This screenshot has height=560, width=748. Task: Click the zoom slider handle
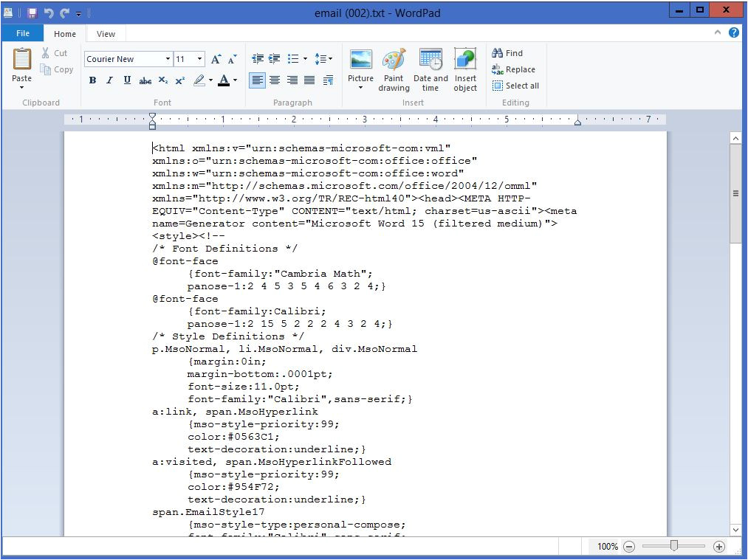click(674, 546)
